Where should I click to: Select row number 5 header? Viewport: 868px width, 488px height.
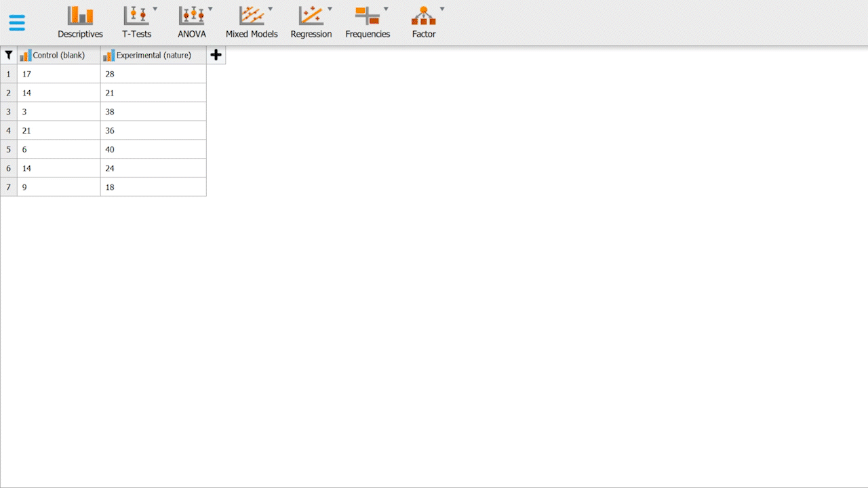(x=9, y=150)
